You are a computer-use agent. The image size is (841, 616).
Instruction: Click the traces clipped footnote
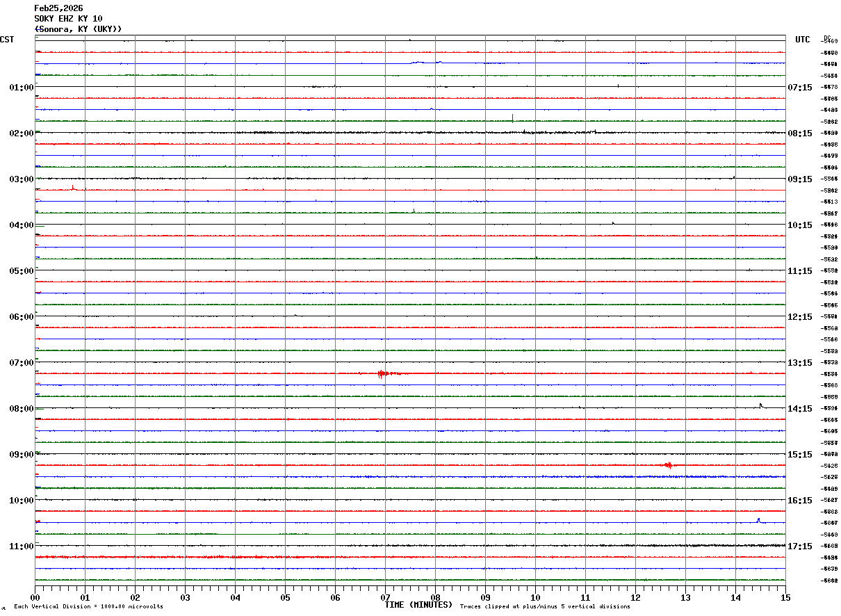click(545, 607)
